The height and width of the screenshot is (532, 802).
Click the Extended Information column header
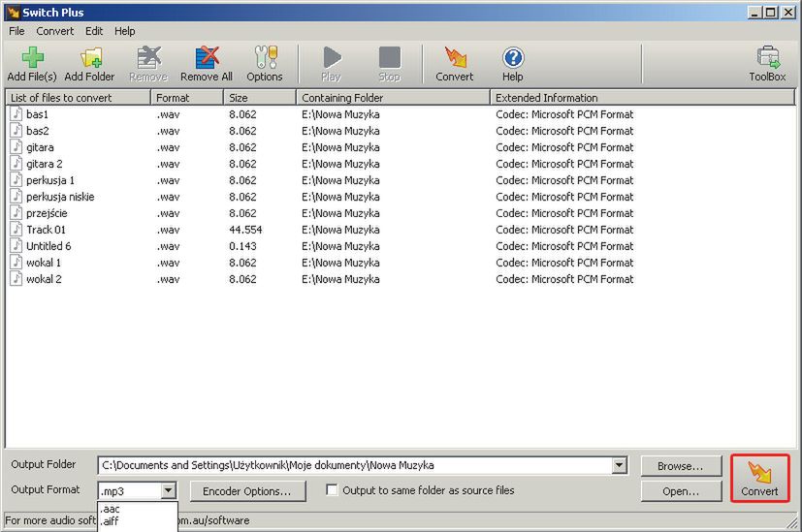pyautogui.click(x=642, y=98)
